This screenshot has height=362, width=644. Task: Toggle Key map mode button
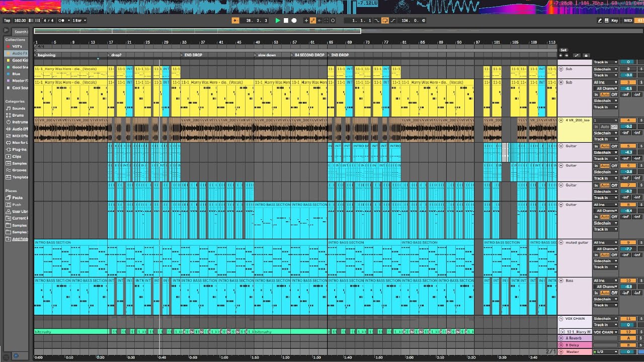click(x=614, y=21)
